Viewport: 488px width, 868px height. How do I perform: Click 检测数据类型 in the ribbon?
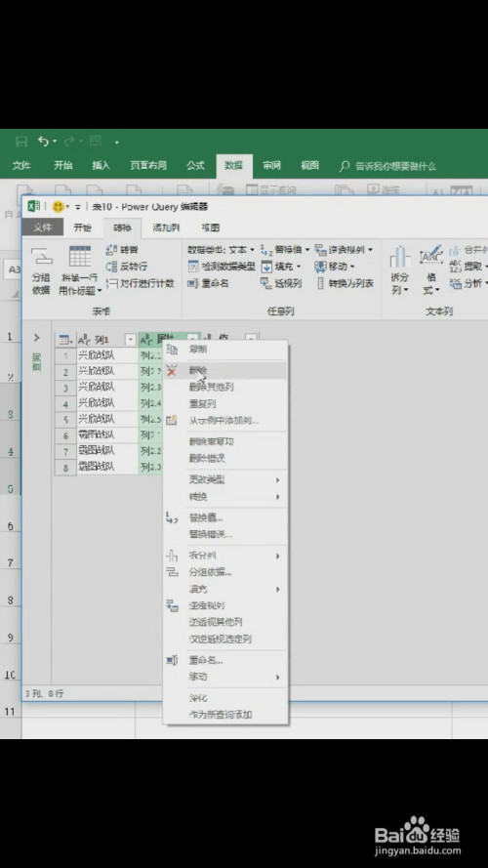click(222, 267)
